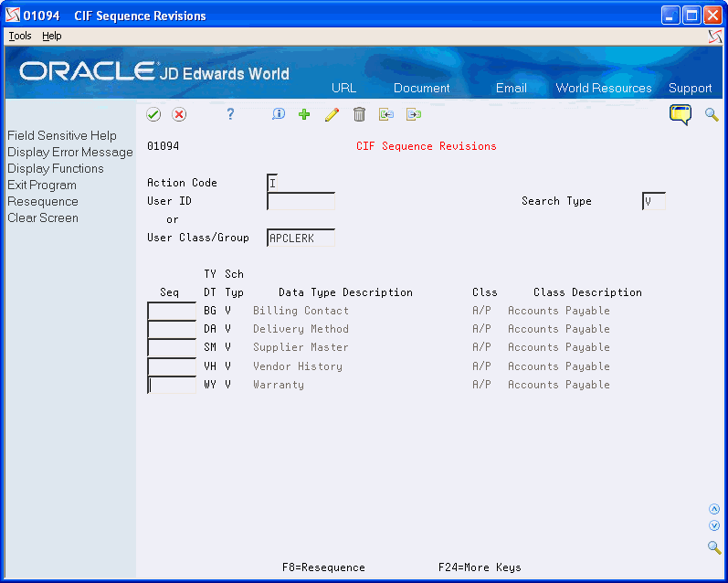Open the Tools menu
The image size is (728, 583).
(20, 36)
